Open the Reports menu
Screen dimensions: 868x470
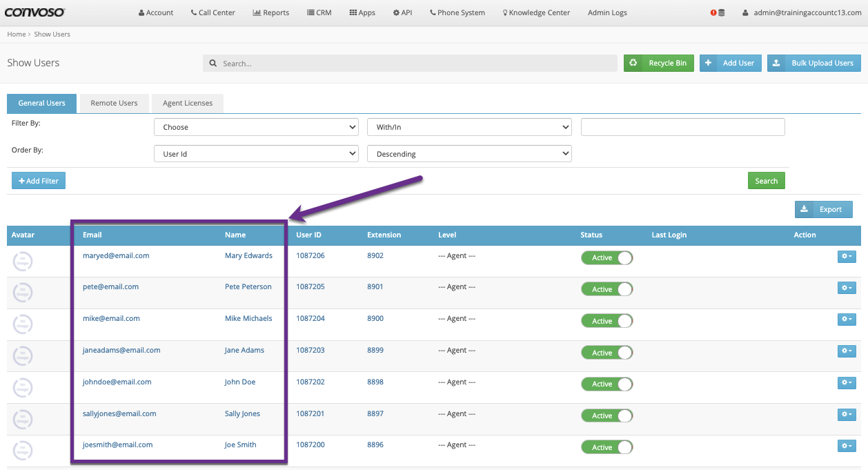click(271, 12)
